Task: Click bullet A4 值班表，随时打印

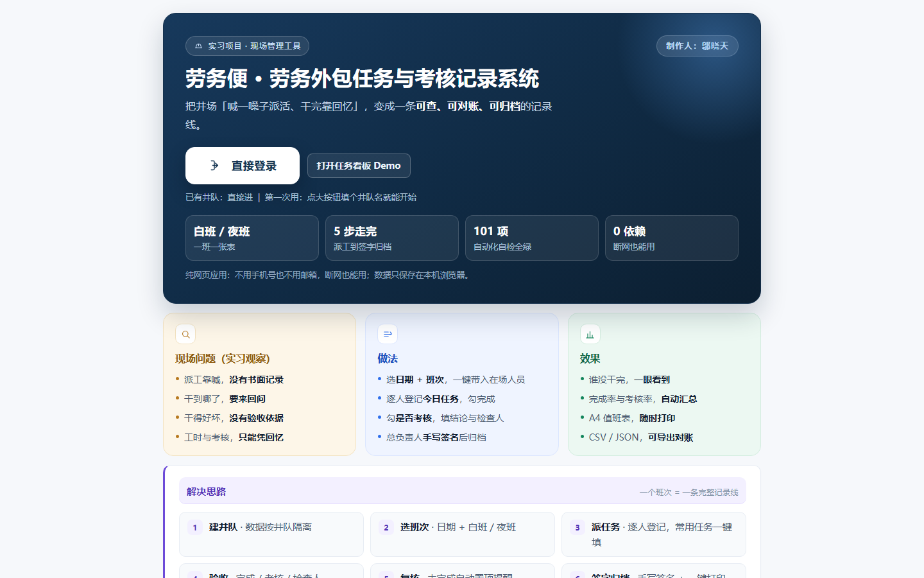Action: click(x=632, y=418)
